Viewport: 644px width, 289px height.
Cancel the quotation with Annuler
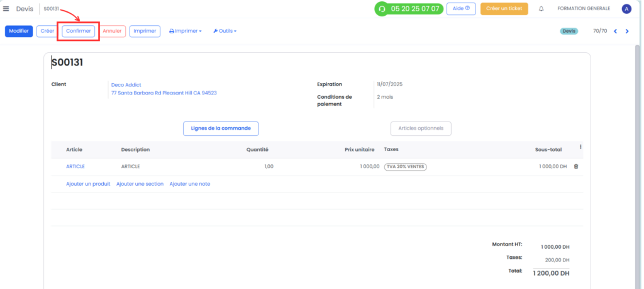(x=112, y=31)
